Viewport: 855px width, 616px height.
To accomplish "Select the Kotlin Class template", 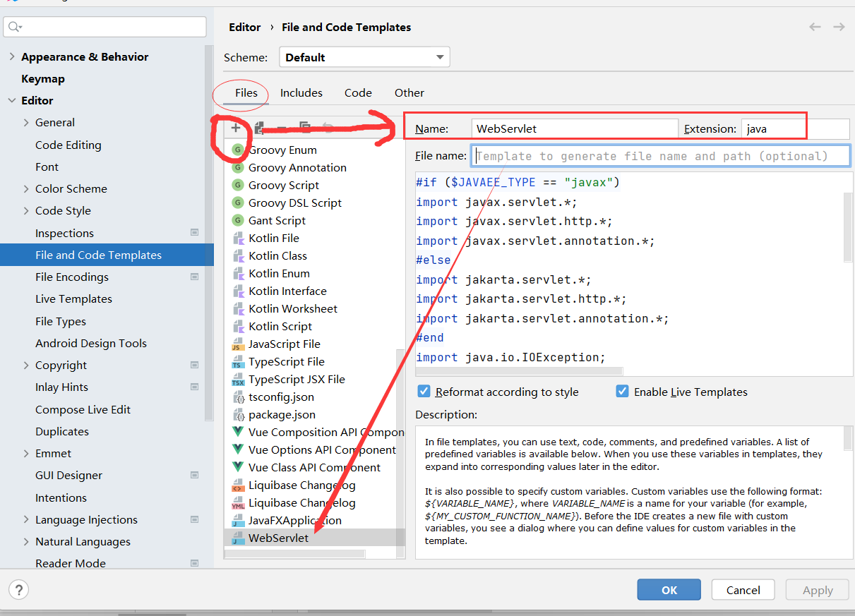I will coord(277,255).
